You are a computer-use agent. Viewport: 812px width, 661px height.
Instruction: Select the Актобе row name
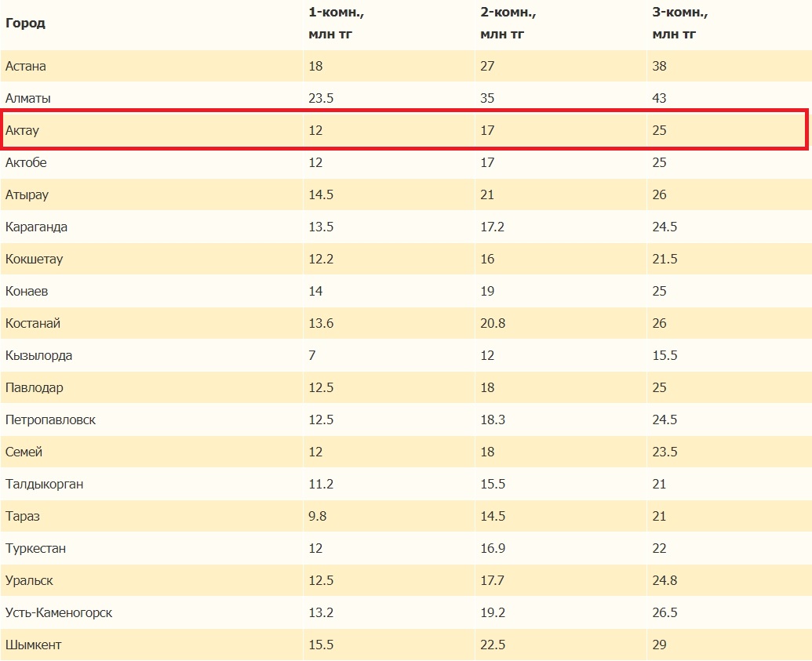click(x=26, y=162)
